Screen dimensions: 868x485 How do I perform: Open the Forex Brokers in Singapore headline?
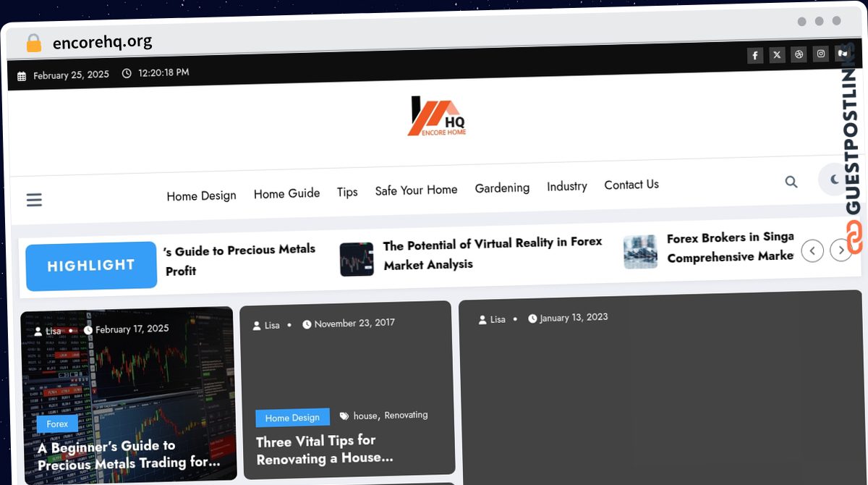click(730, 247)
